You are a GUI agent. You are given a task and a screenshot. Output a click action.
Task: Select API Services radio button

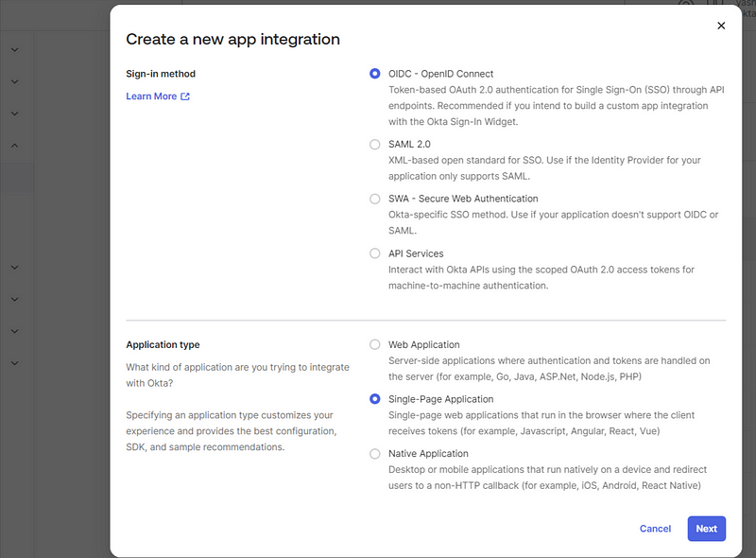(x=374, y=253)
